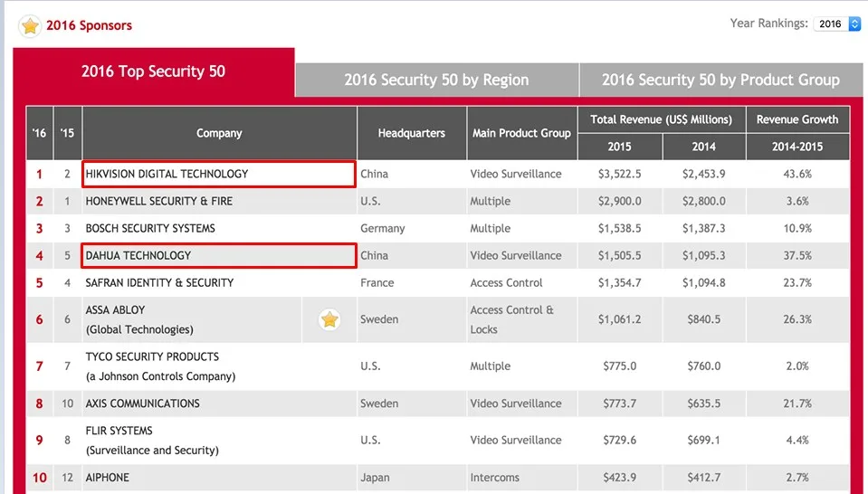This screenshot has height=494, width=868.
Task: Click the Total Revenue (US$ Millions) header
Action: [x=662, y=119]
